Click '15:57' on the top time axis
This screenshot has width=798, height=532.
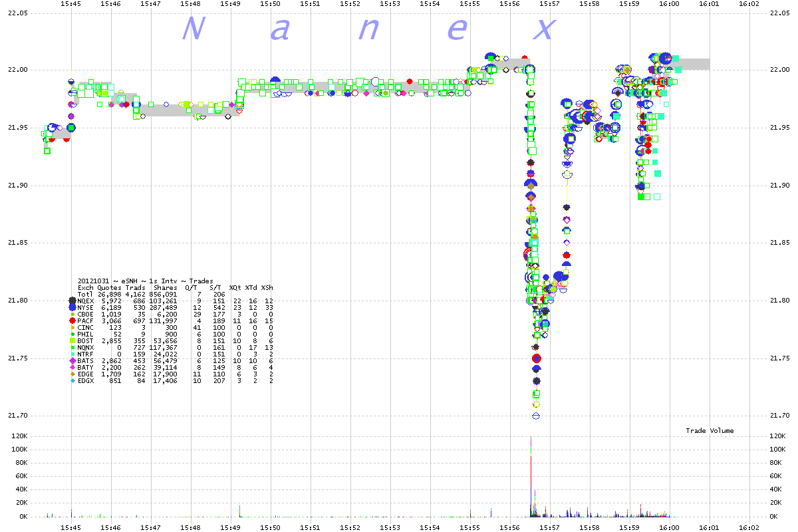tap(549, 4)
